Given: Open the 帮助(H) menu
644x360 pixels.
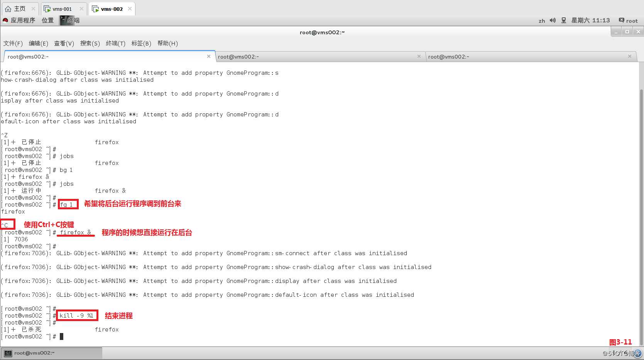Looking at the screenshot, I should (x=167, y=43).
